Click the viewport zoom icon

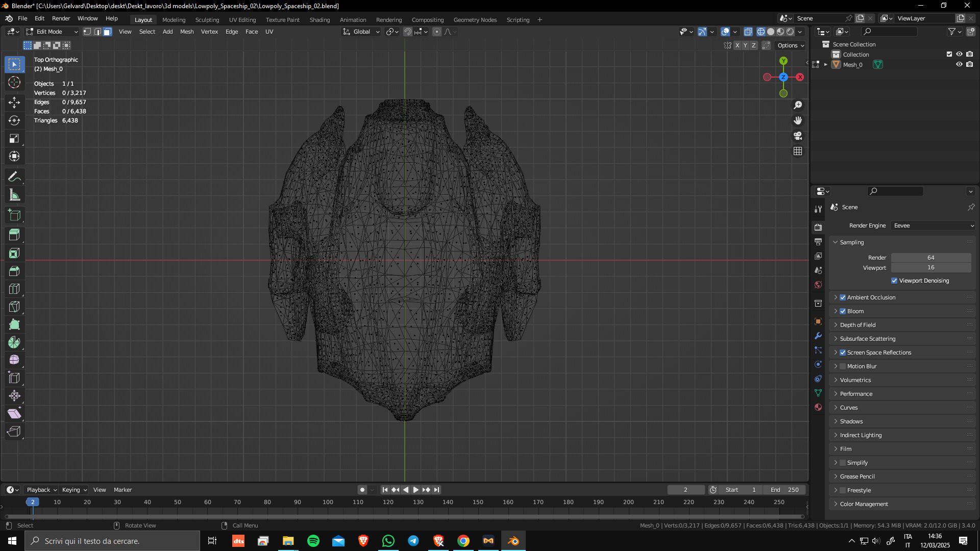798,105
